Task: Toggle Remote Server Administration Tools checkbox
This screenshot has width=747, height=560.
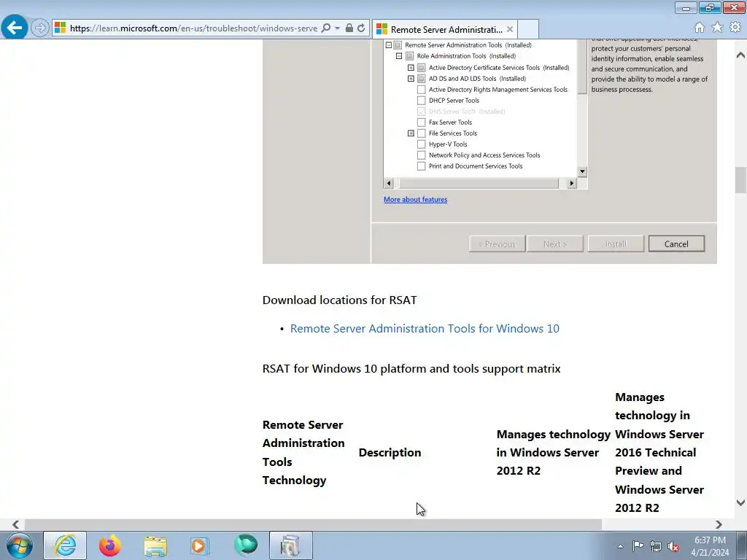Action: [x=398, y=44]
